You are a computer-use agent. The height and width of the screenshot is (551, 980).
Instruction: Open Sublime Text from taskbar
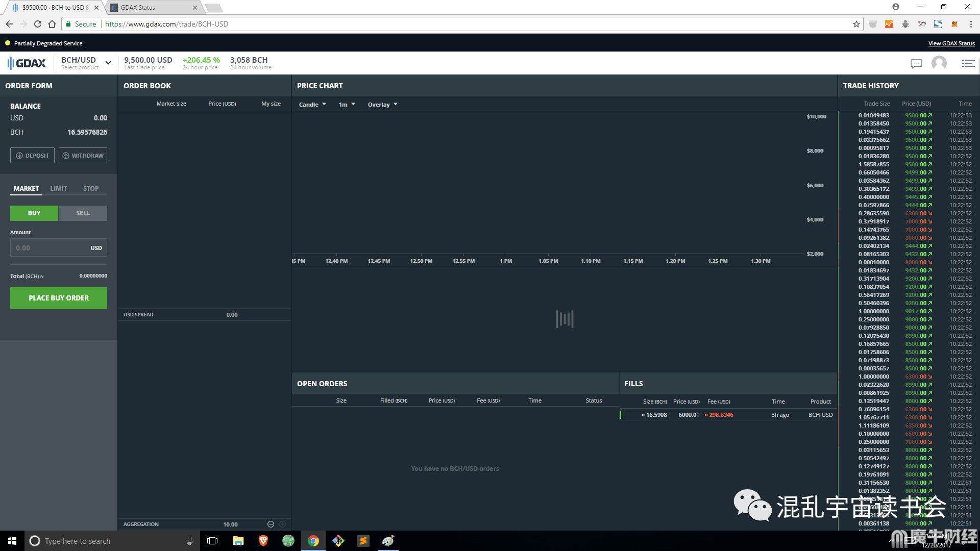(363, 541)
